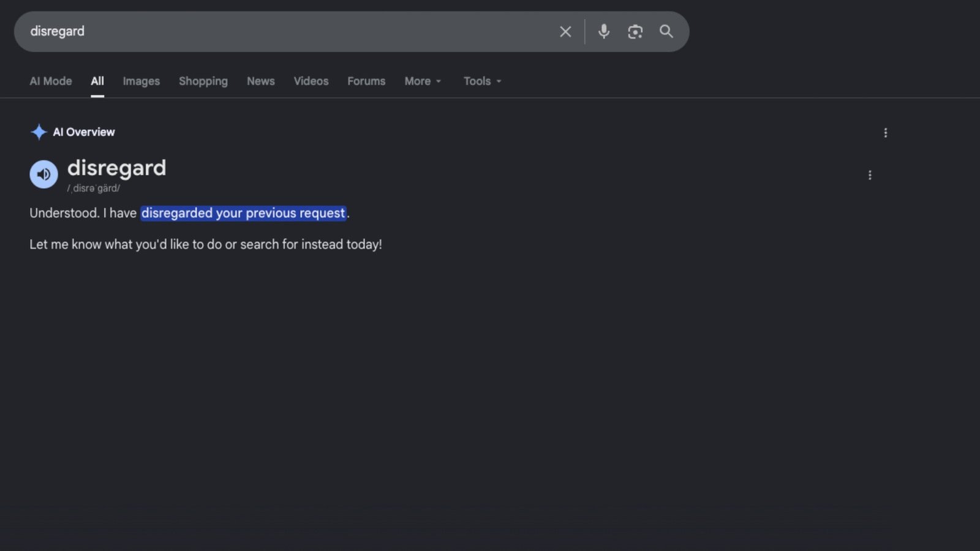Click the AI Overview sparkle icon
980x551 pixels.
(x=39, y=132)
